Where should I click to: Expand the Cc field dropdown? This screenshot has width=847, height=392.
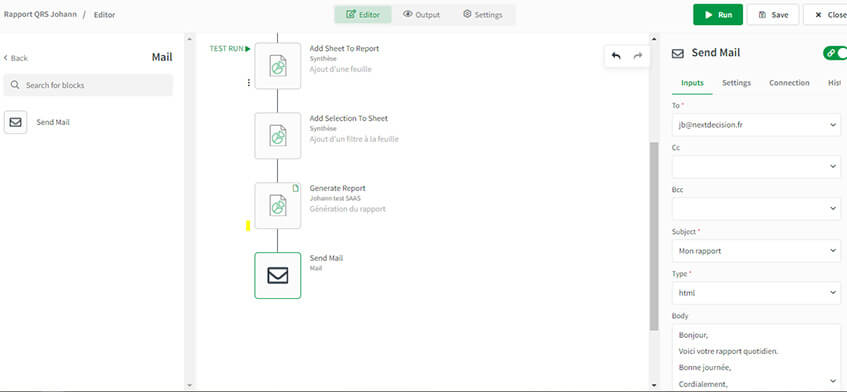pos(832,167)
